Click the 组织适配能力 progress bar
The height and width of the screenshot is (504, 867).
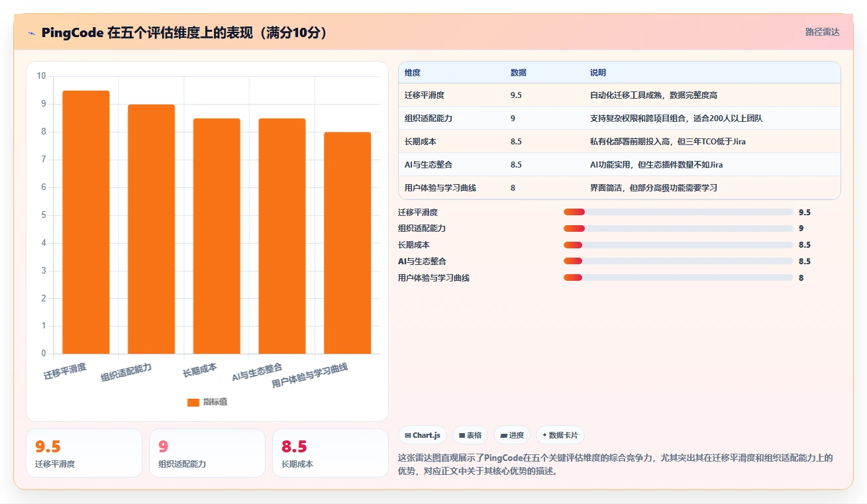[678, 228]
